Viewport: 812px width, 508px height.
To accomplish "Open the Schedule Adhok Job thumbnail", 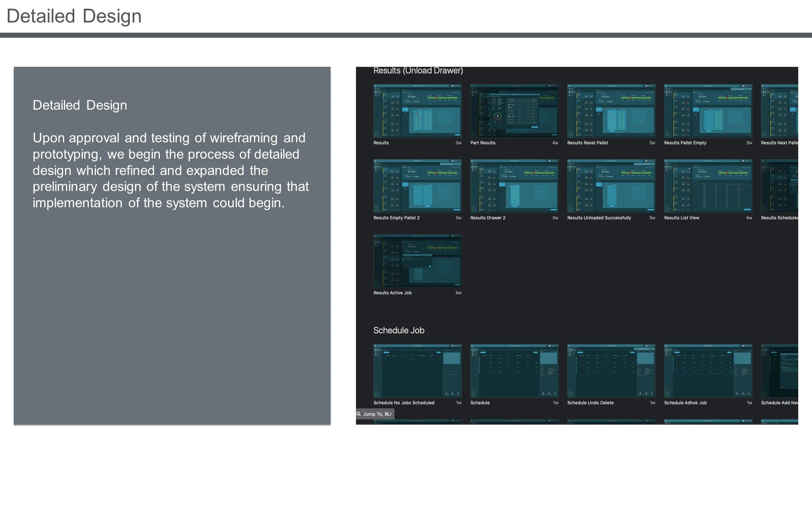I will tap(708, 371).
